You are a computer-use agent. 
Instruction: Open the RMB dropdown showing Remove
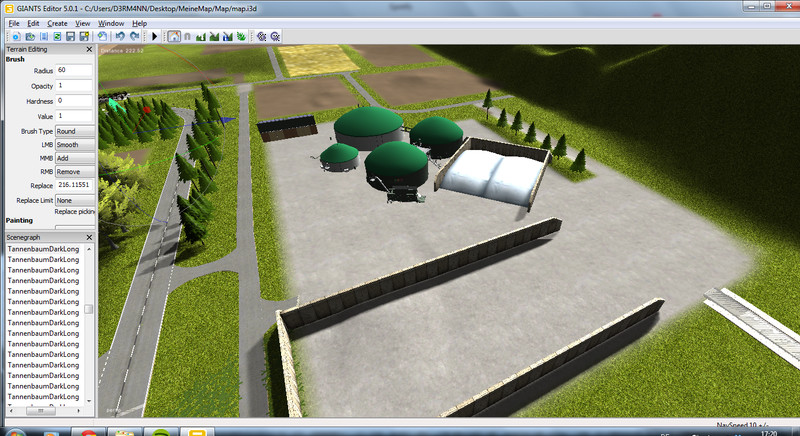pos(75,172)
